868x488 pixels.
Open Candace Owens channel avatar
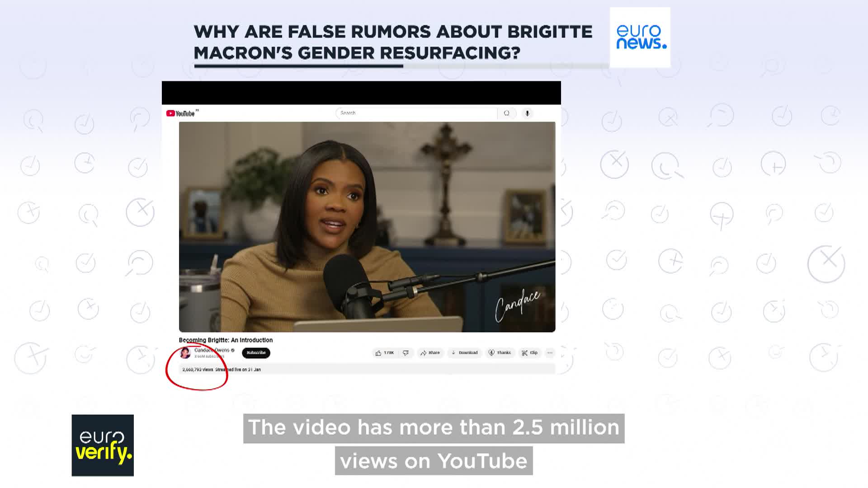185,353
